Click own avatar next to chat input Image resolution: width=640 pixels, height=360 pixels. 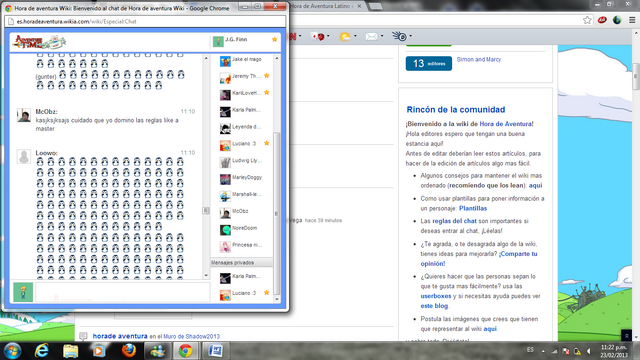(x=23, y=292)
